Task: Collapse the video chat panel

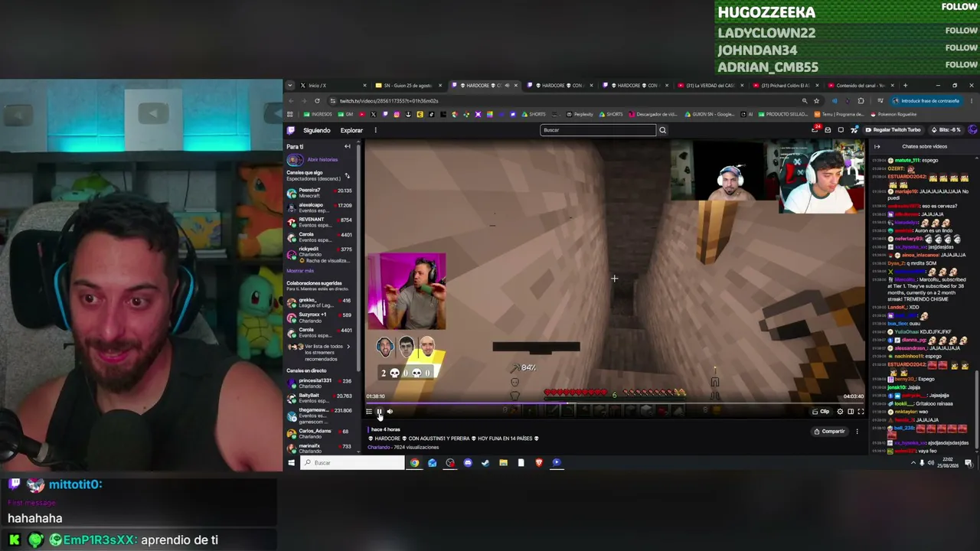Action: (x=877, y=146)
